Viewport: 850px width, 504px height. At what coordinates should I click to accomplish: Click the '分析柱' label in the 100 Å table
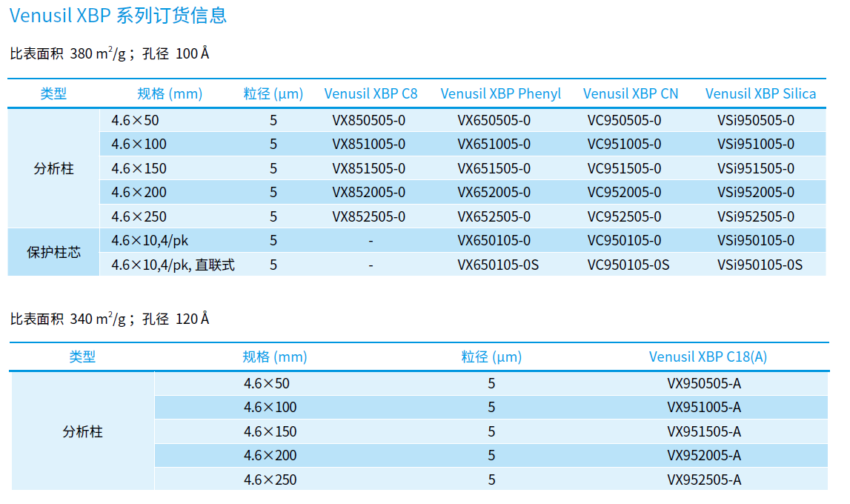point(53,168)
